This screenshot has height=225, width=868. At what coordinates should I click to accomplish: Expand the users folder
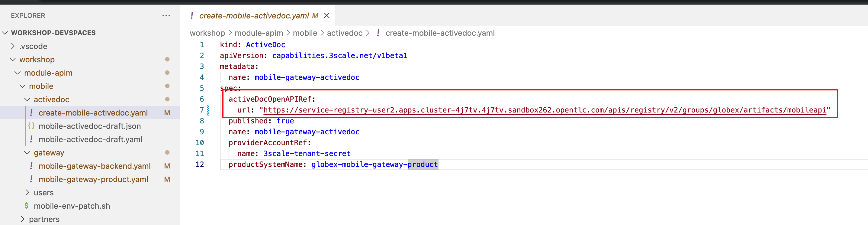27,192
